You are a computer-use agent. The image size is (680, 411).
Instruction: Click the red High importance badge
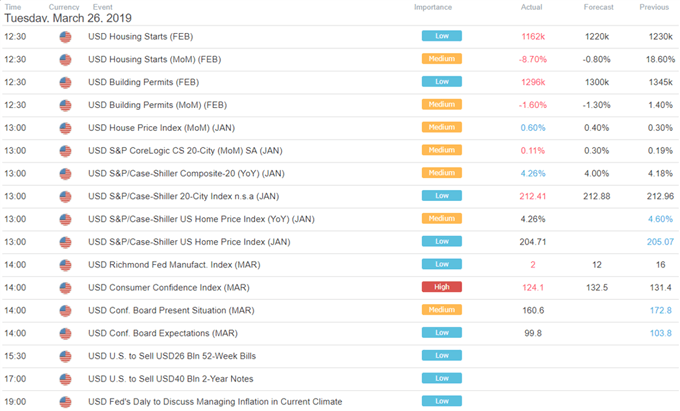coord(441,287)
